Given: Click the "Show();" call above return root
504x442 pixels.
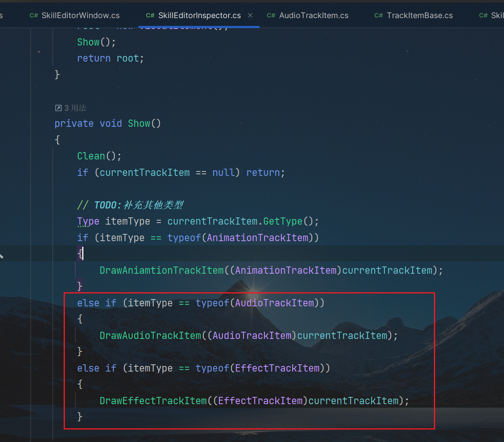Looking at the screenshot, I should 96,42.
